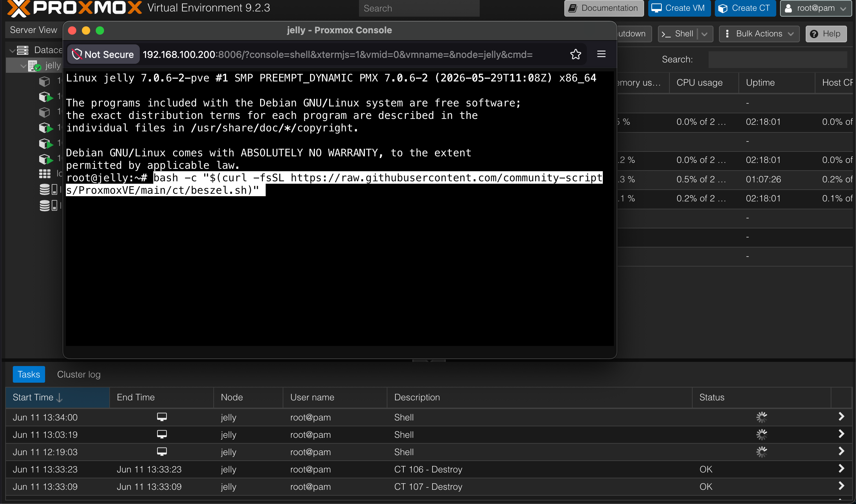Select the Datacenter server icon in the tree
This screenshot has width=856, height=504.
pyautogui.click(x=23, y=50)
